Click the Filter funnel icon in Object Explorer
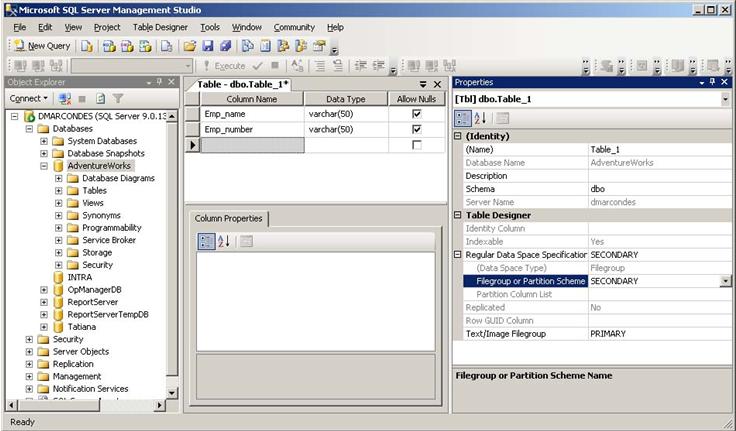736x431 pixels. (117, 99)
